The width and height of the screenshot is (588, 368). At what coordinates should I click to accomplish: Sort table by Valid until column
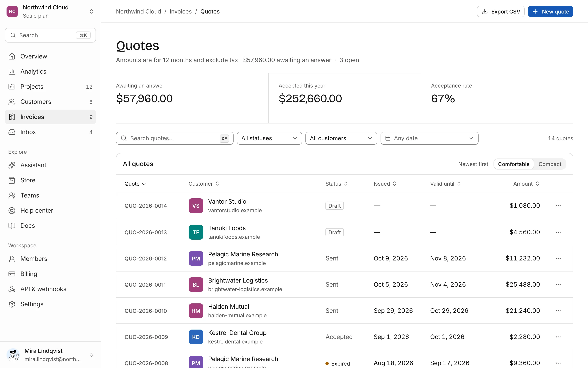coord(445,184)
